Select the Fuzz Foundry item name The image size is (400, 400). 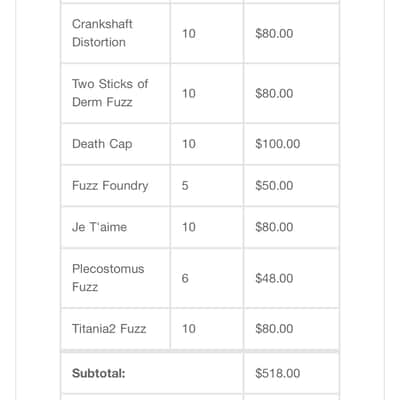(110, 186)
